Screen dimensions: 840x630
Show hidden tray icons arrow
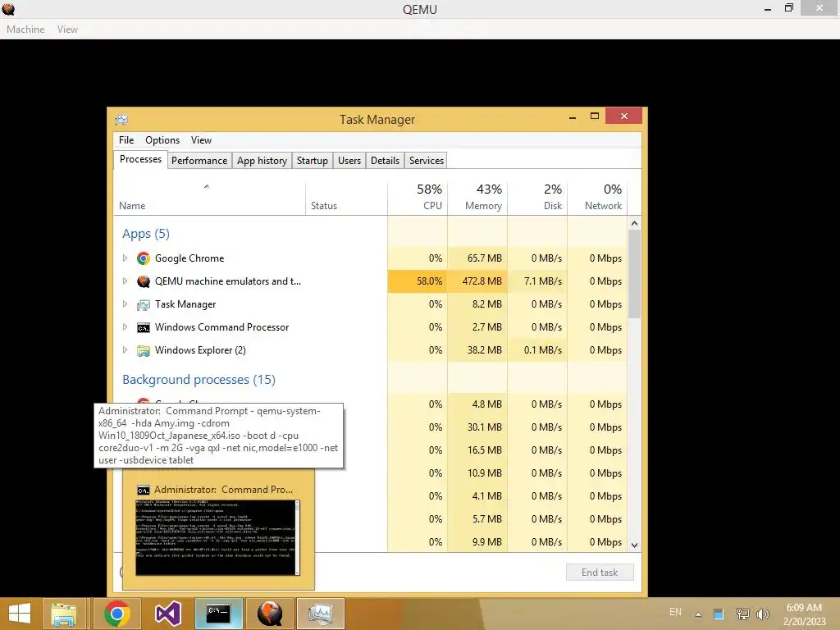pyautogui.click(x=698, y=614)
